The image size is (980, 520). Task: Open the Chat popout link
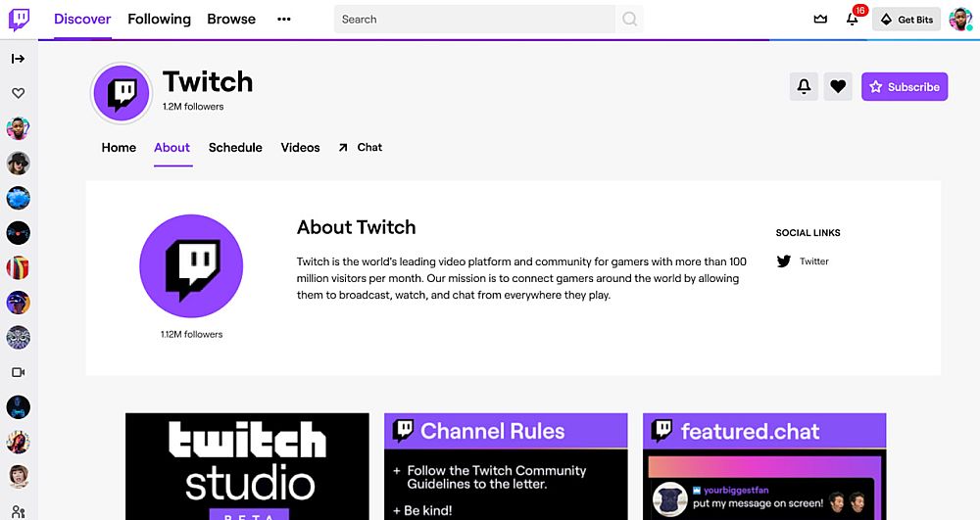coord(360,148)
